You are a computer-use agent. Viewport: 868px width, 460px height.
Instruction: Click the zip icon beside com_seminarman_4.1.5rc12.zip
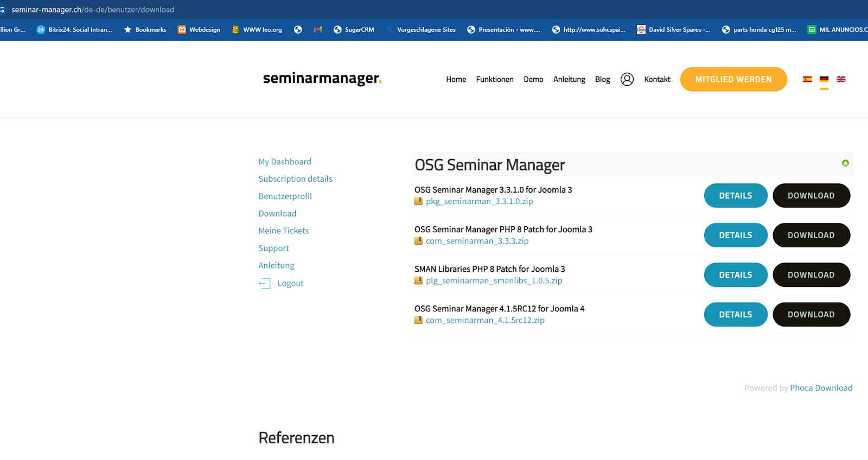point(418,320)
